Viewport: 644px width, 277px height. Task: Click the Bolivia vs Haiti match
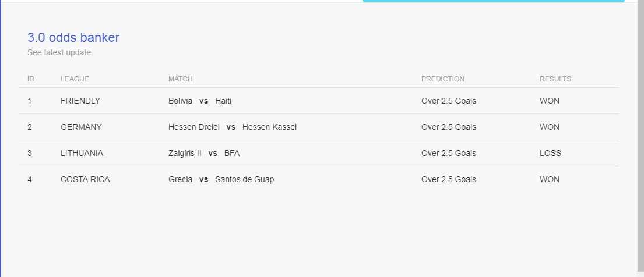[200, 101]
